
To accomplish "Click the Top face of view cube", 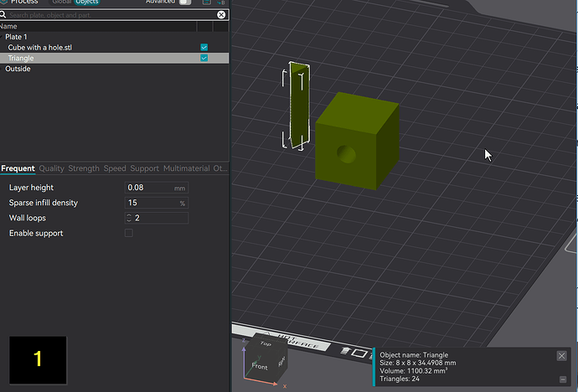I will tap(266, 343).
